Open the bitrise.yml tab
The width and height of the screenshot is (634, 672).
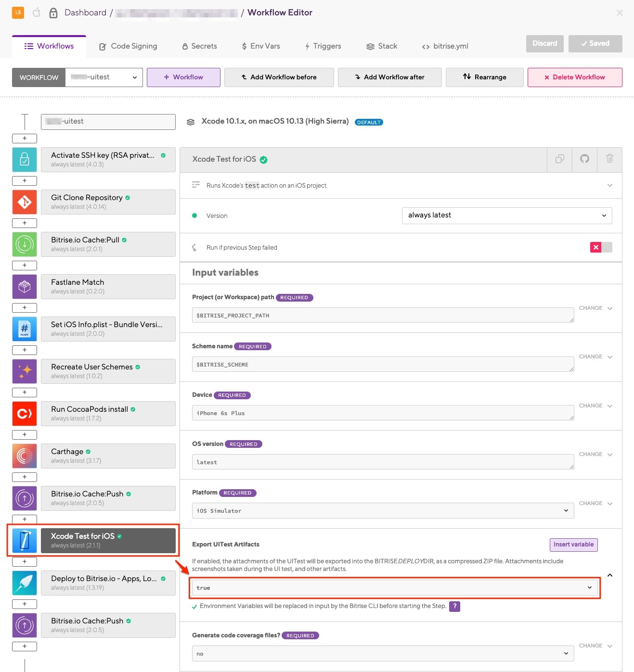445,46
